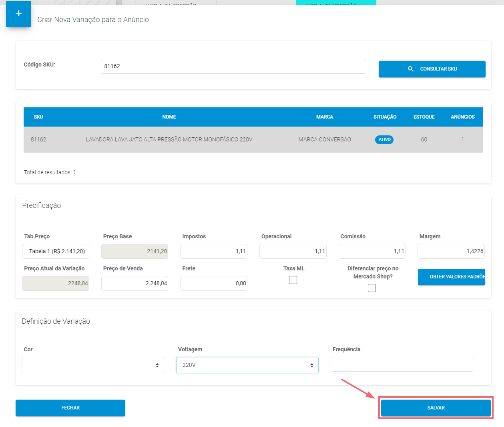Focus the Impostos input field

click(x=214, y=251)
